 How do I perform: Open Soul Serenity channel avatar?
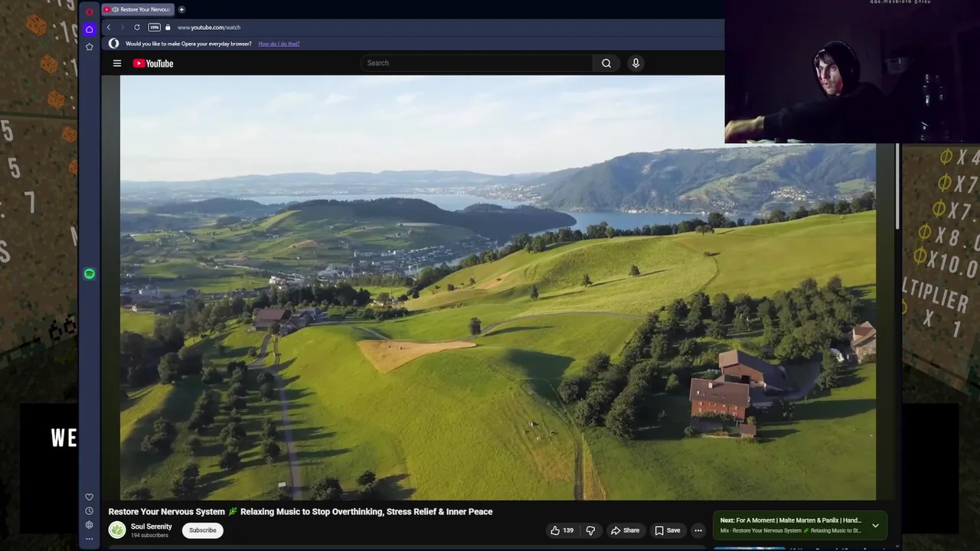(x=117, y=530)
